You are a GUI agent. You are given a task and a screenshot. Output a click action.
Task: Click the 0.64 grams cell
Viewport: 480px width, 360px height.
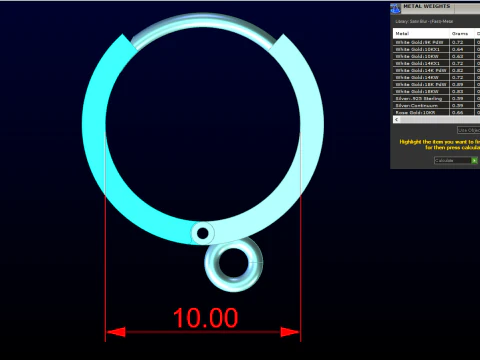click(x=462, y=49)
